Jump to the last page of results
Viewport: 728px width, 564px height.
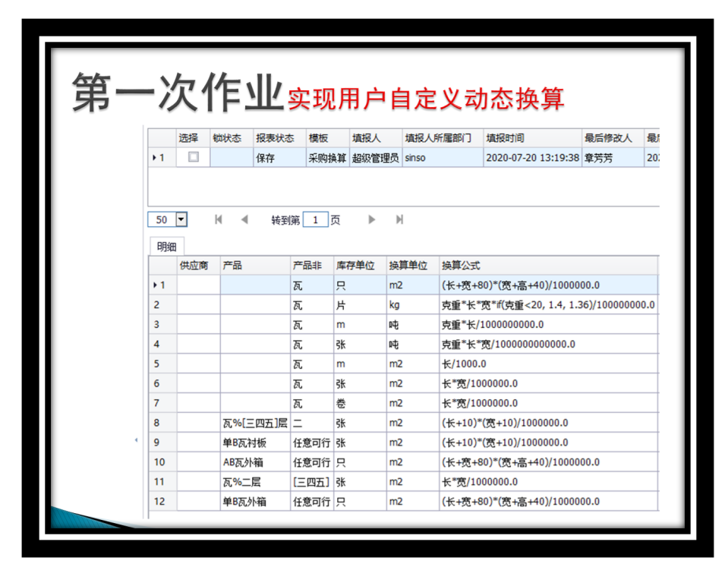399,220
